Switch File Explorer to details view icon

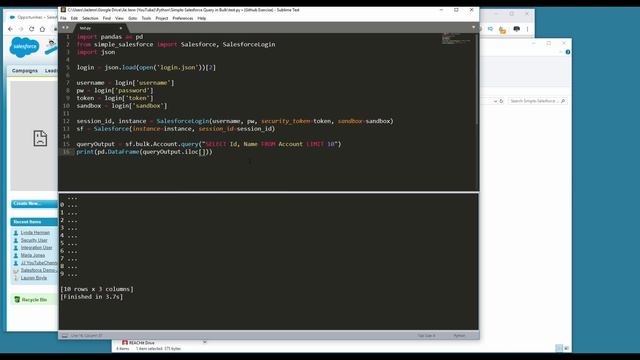pos(559,348)
